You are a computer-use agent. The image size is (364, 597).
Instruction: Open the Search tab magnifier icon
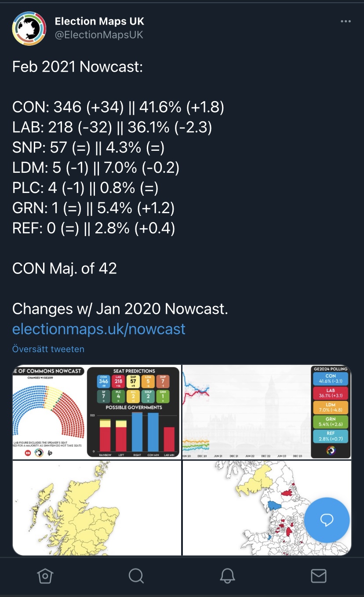136,575
